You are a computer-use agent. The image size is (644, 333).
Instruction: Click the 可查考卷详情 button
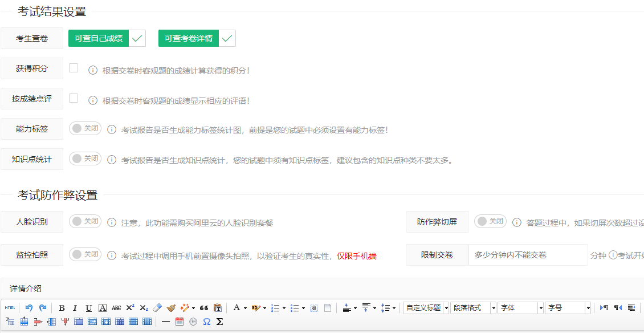click(x=189, y=38)
